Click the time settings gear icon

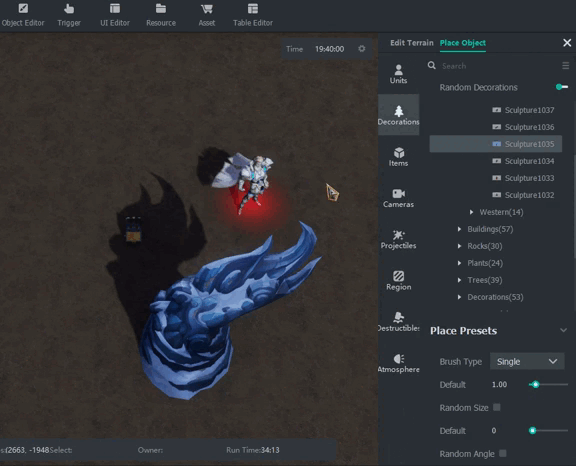tap(362, 48)
